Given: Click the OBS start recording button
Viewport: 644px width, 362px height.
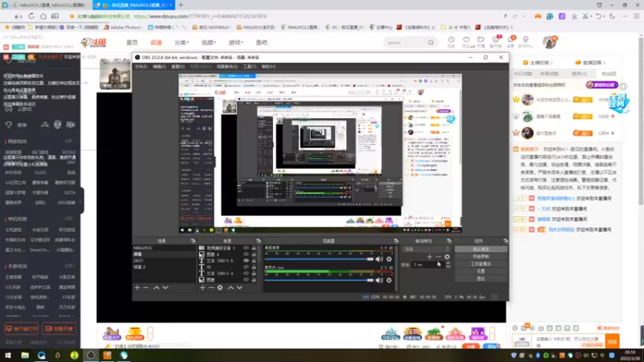Looking at the screenshot, I should [x=481, y=257].
